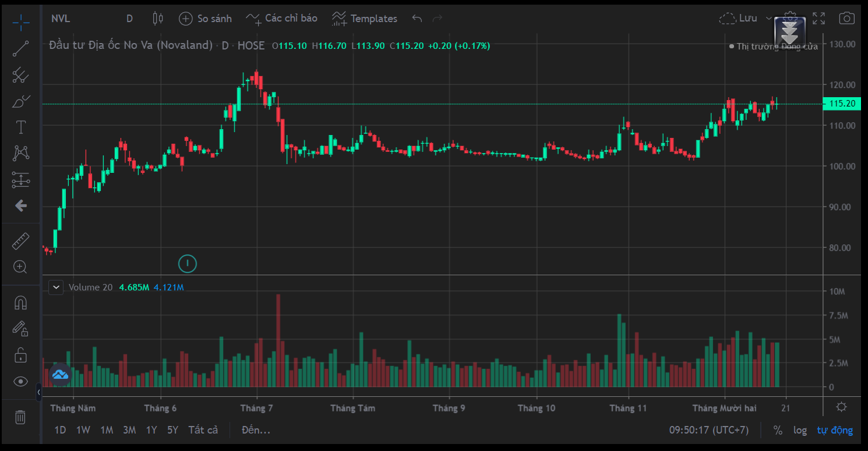Open the chart patterns tool
The image size is (868, 451).
tap(21, 153)
